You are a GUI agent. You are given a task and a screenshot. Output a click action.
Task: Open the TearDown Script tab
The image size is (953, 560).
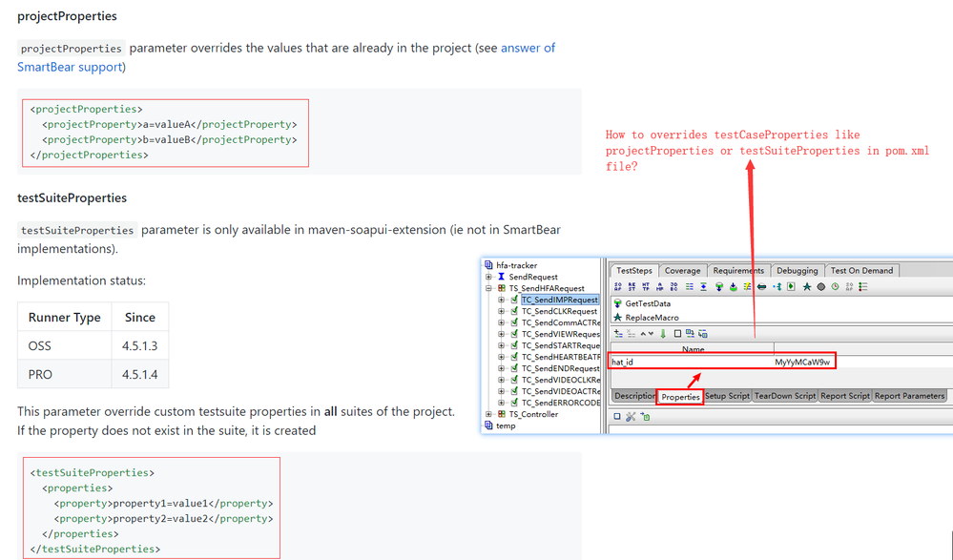click(x=783, y=396)
